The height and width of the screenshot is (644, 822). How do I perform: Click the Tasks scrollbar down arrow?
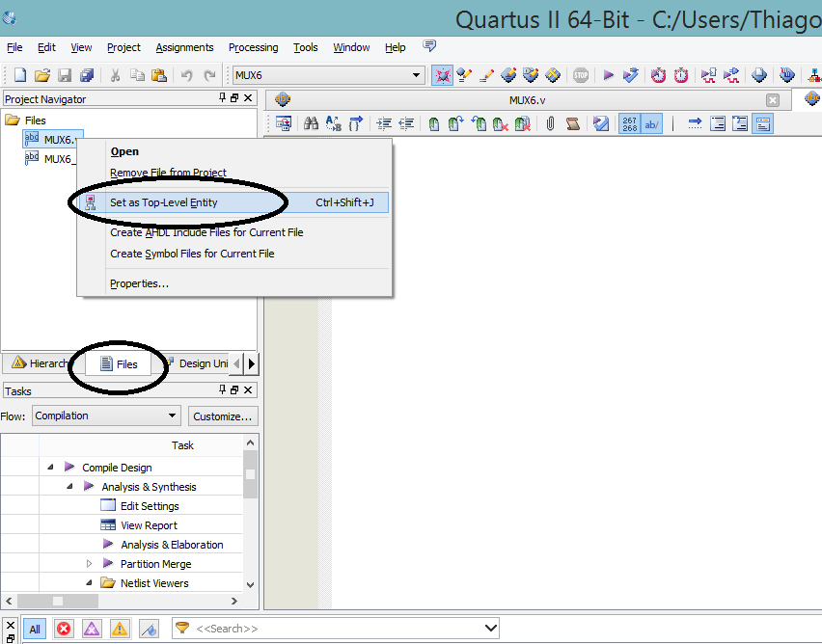(x=250, y=585)
